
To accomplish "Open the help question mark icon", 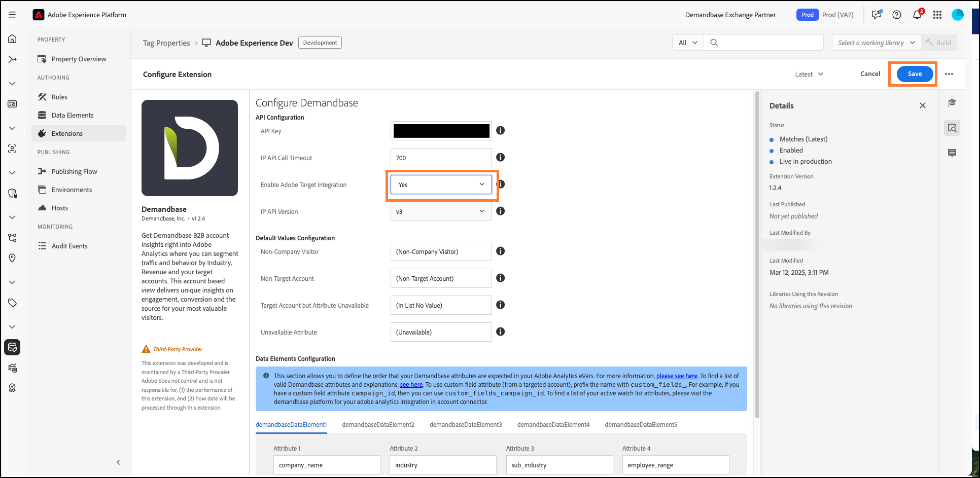I will click(x=897, y=15).
